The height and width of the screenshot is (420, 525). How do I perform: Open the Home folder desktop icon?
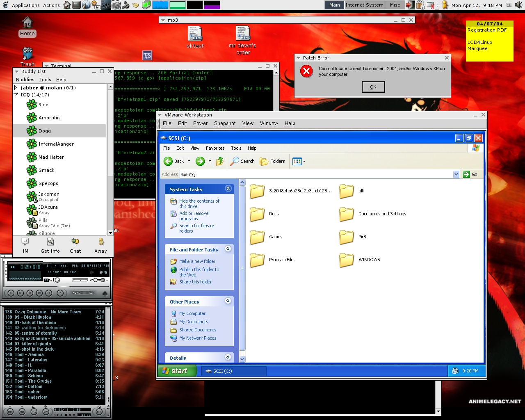(27, 27)
